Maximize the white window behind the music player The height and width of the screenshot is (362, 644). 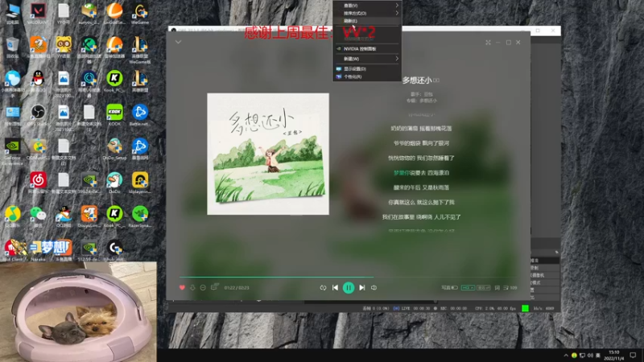538,31
